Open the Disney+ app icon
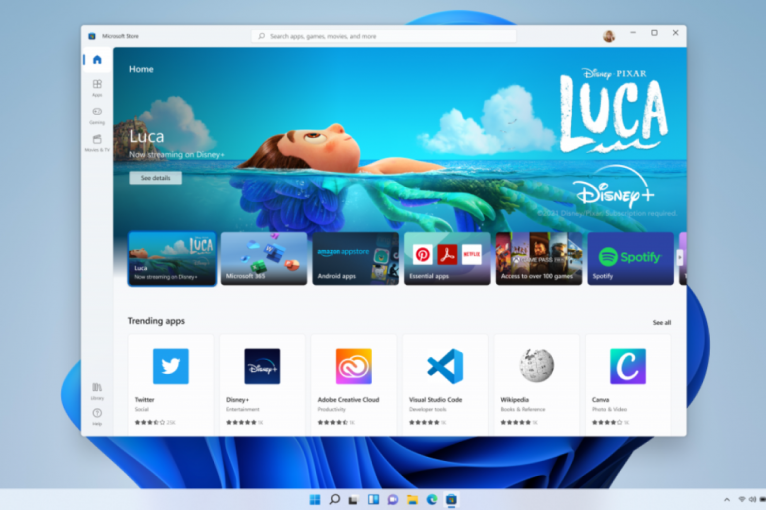The width and height of the screenshot is (766, 510). click(x=262, y=366)
